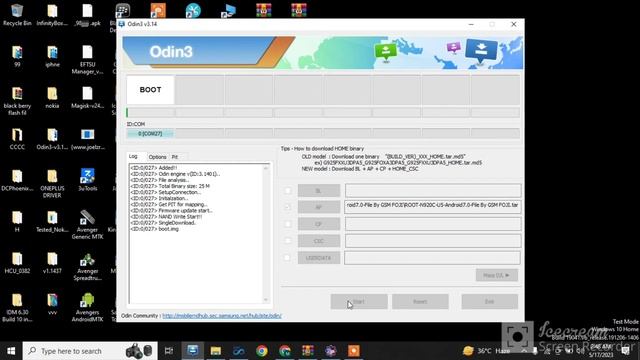Open the Windows Start menu
The height and width of the screenshot is (360, 640).
(11, 351)
